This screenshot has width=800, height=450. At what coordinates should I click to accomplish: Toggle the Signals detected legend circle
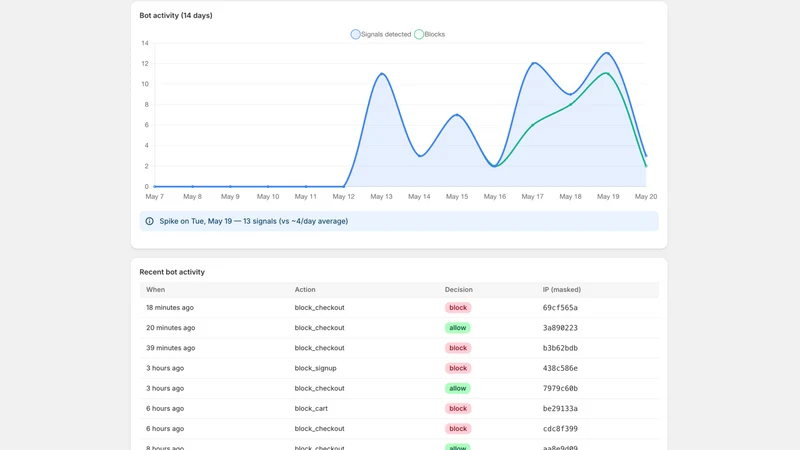[355, 34]
